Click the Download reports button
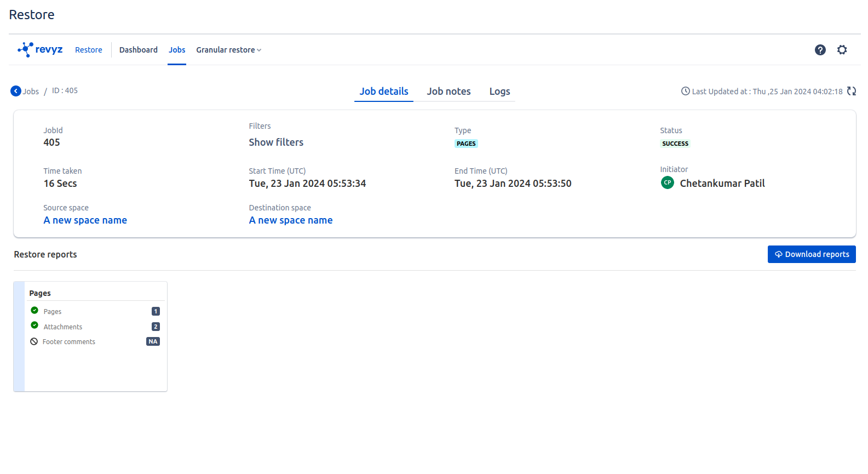The height and width of the screenshot is (474, 868). tap(811, 254)
